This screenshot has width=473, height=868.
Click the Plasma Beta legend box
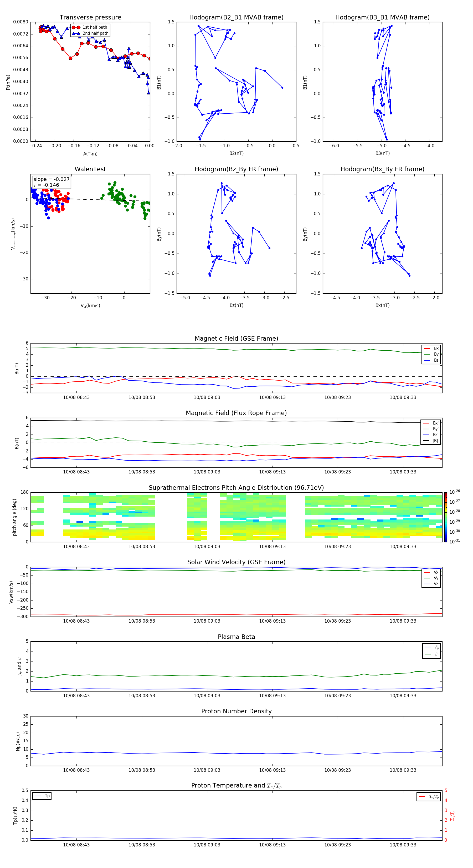[x=431, y=651]
